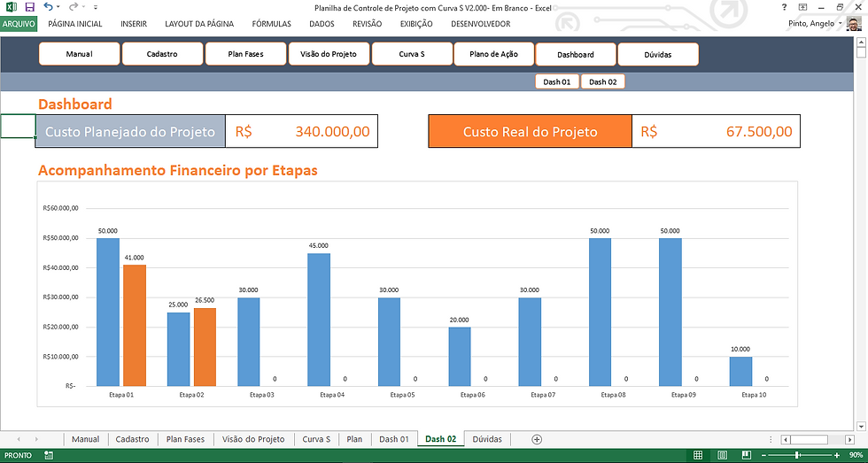Switch to Page Layout view icon

click(x=723, y=455)
